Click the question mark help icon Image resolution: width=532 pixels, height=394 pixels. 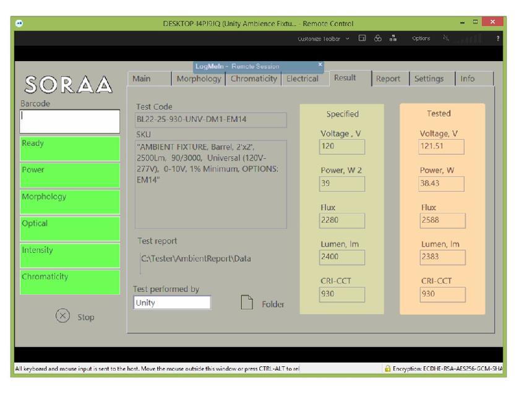click(x=498, y=39)
